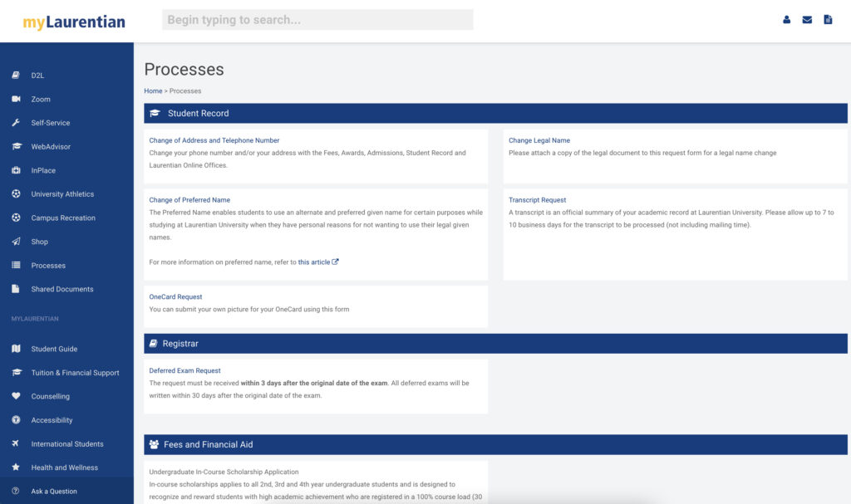
Task: Click the Shop paper plane icon
Action: coord(16,242)
